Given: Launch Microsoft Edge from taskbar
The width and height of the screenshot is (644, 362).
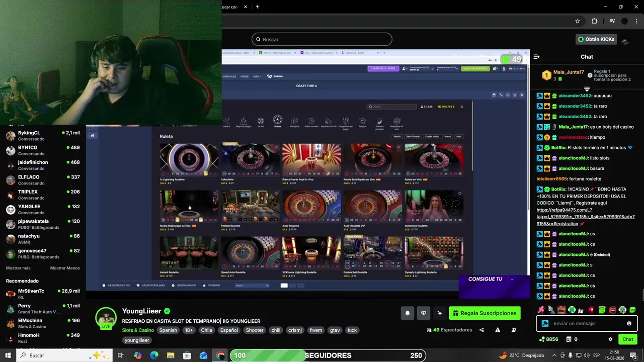Looking at the screenshot, I should (154, 355).
